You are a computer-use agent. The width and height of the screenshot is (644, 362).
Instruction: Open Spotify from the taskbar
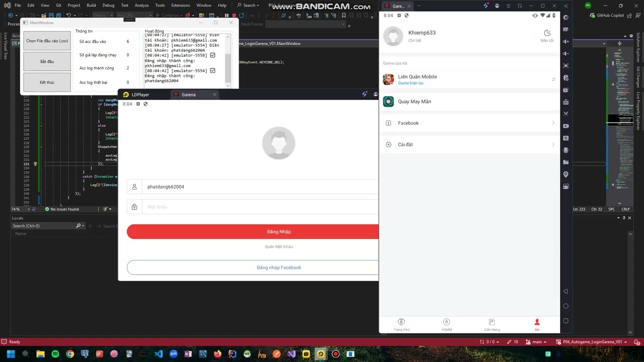[x=55, y=354]
